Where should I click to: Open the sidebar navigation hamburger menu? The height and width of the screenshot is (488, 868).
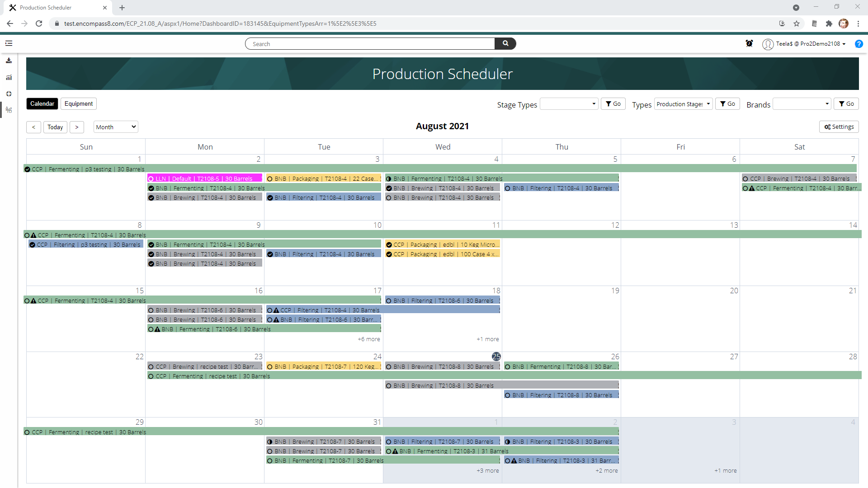coord(9,43)
